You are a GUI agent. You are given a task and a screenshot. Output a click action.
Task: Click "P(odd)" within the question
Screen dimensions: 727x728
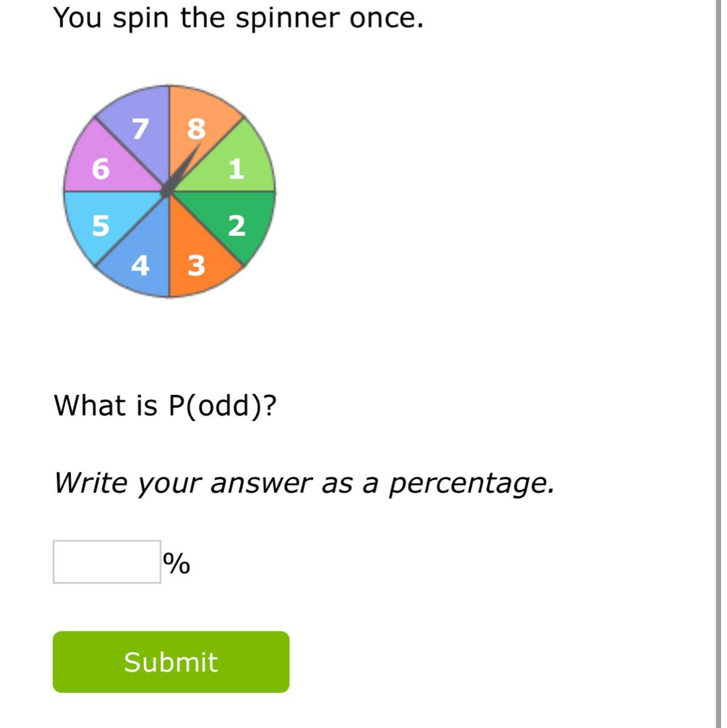[x=215, y=405]
